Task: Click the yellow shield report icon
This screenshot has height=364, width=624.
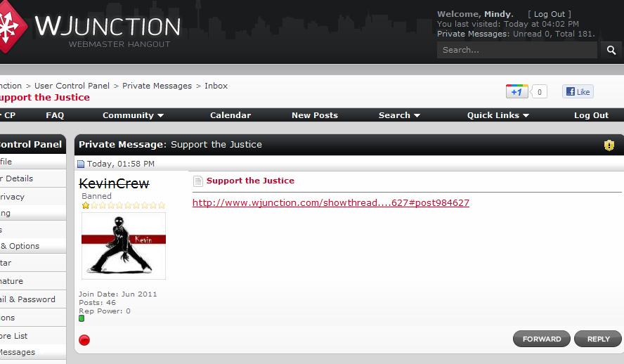Action: click(609, 145)
